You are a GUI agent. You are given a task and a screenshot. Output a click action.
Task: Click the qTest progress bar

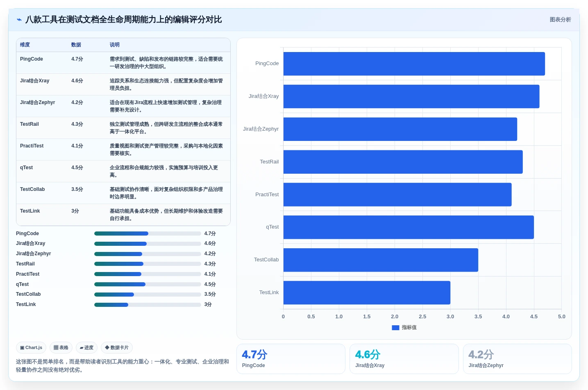coord(148,284)
